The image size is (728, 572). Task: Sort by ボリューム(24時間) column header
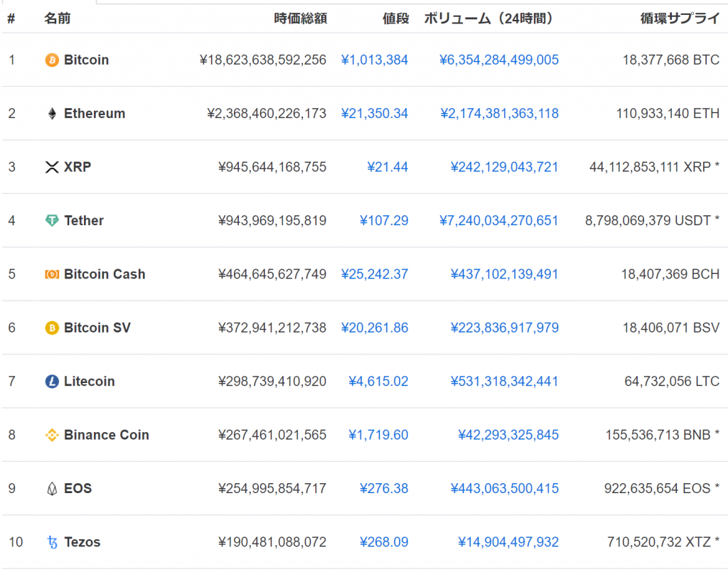(x=488, y=18)
